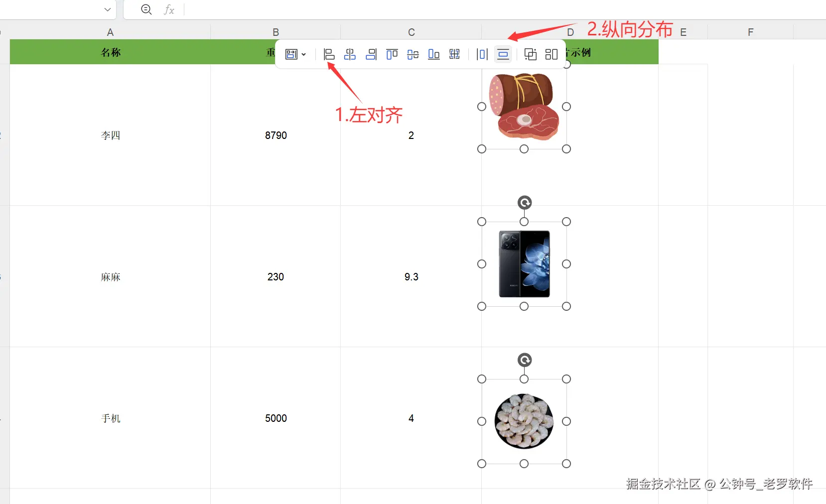Click the group objects icon

(531, 54)
